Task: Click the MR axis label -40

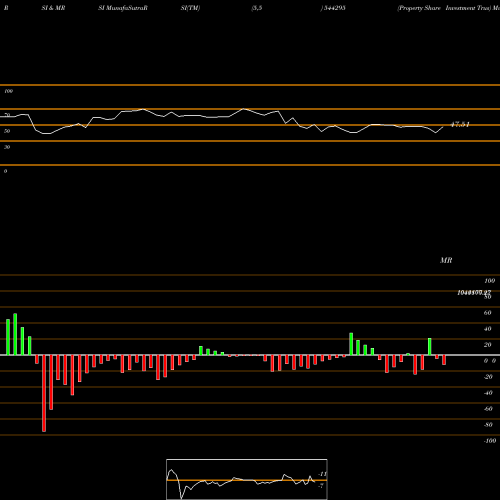Action: [488, 393]
